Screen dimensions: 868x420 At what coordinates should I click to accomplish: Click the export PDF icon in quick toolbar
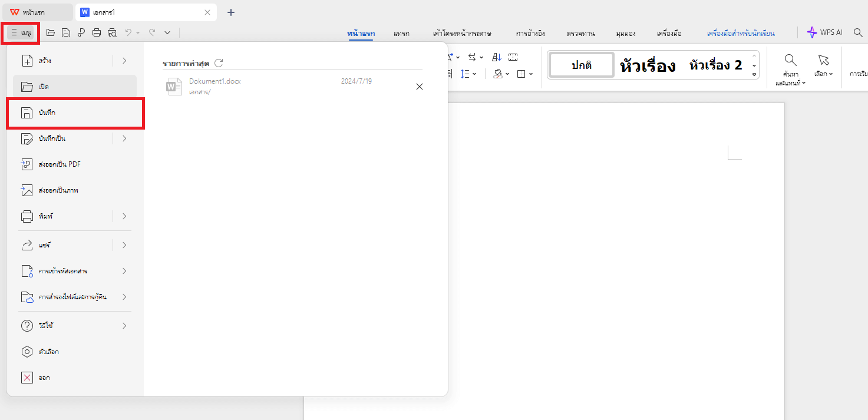pyautogui.click(x=81, y=32)
